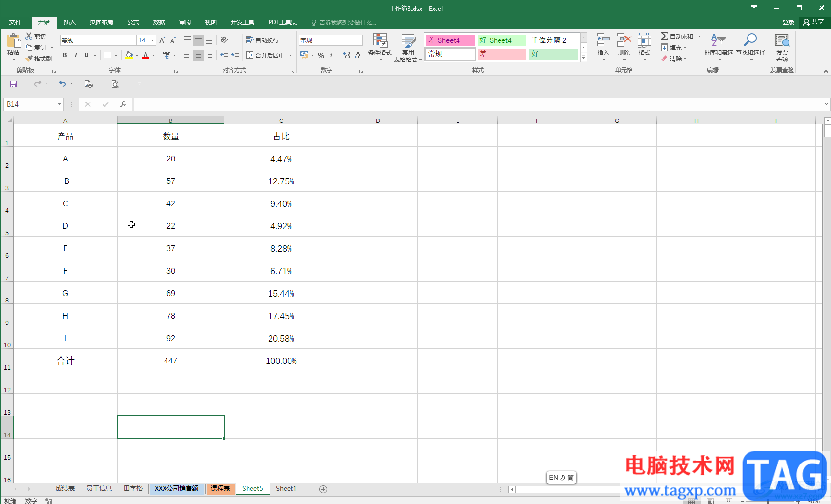The width and height of the screenshot is (831, 504).
Task: Expand the Name Box dropdown
Action: pos(59,104)
